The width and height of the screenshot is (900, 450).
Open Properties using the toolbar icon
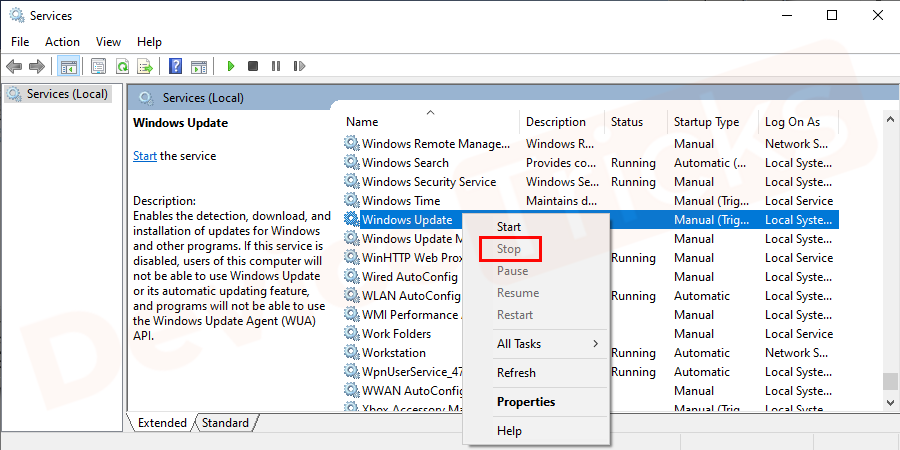98,66
